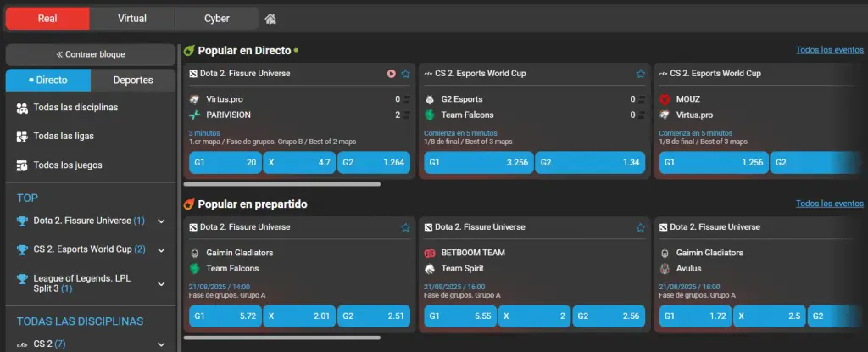Switch to Real tab
This screenshot has width=868, height=352.
(x=47, y=19)
